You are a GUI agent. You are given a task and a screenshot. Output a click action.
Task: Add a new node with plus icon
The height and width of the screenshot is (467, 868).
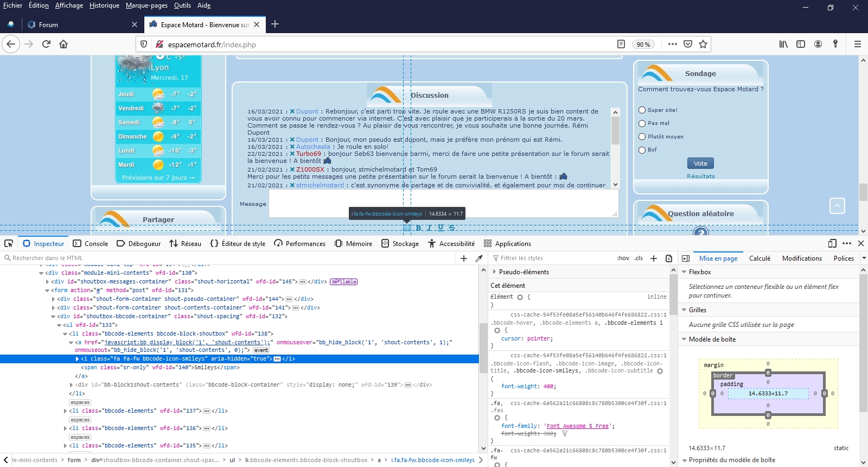(x=464, y=258)
